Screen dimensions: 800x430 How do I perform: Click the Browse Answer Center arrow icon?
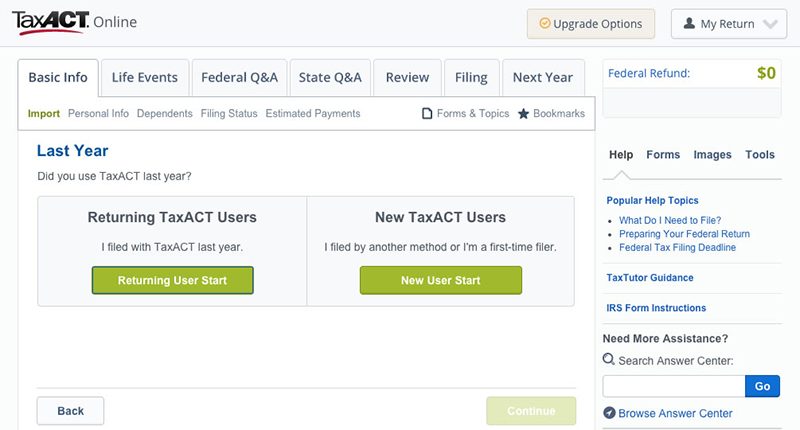click(x=609, y=413)
